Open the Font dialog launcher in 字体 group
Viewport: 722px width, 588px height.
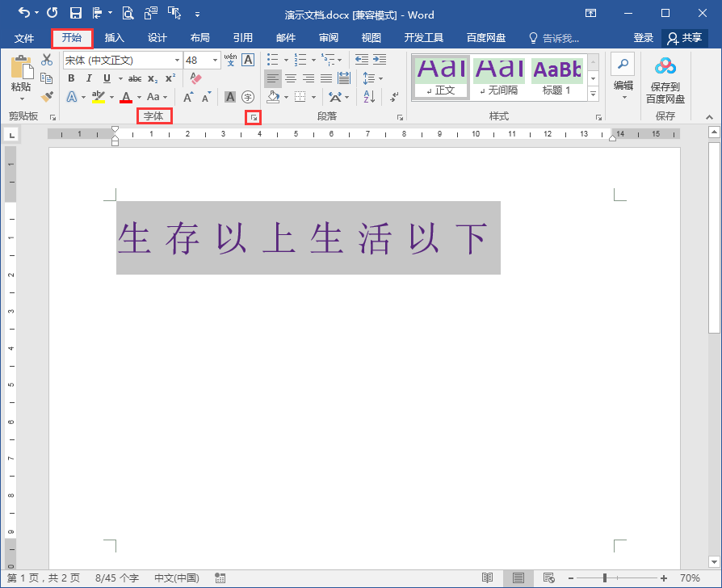tap(254, 117)
